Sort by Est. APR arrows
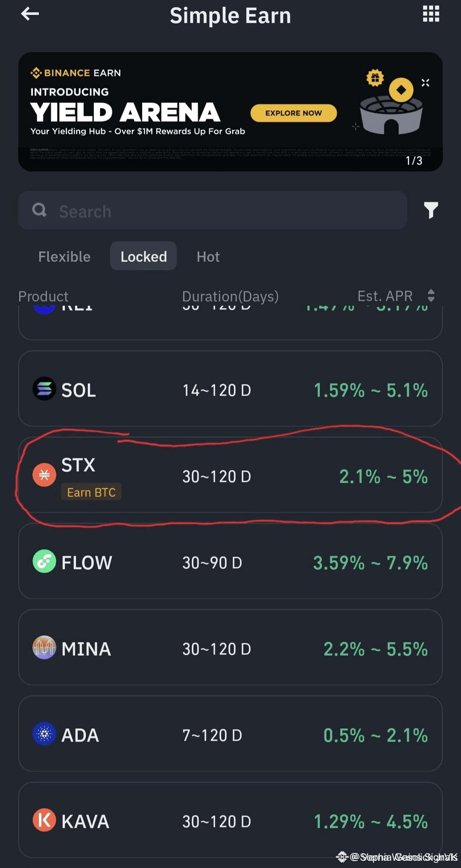 [431, 296]
